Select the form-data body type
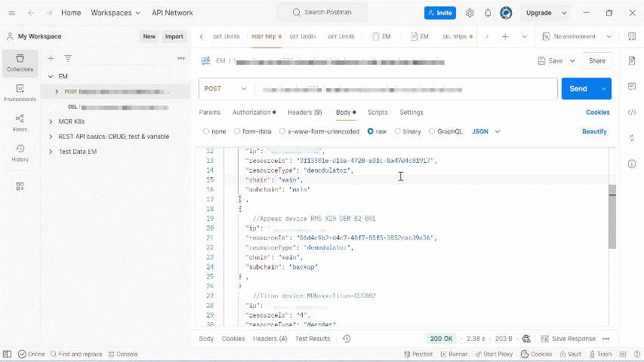This screenshot has height=362, width=644. 237,131
